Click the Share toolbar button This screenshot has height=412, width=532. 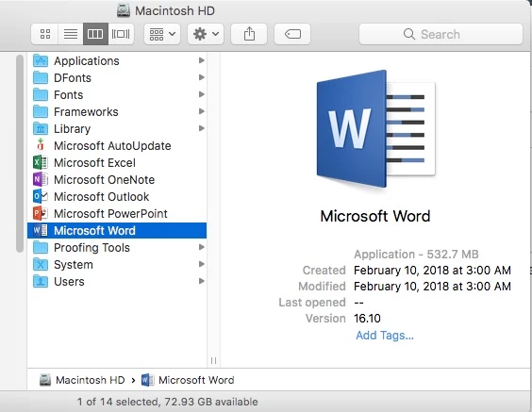pyautogui.click(x=249, y=34)
